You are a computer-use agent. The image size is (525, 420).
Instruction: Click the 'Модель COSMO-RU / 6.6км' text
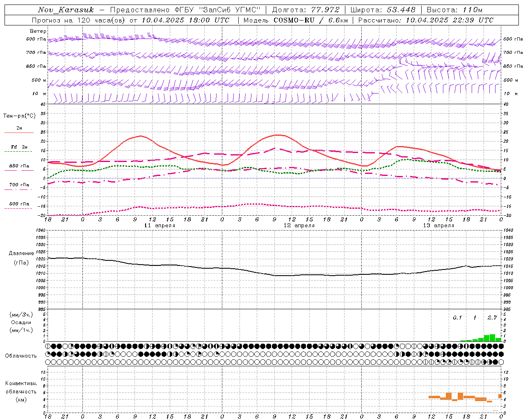tap(295, 20)
